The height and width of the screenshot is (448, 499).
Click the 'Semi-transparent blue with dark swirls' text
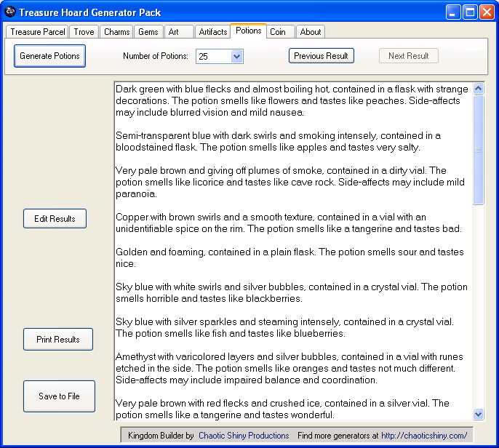278,141
